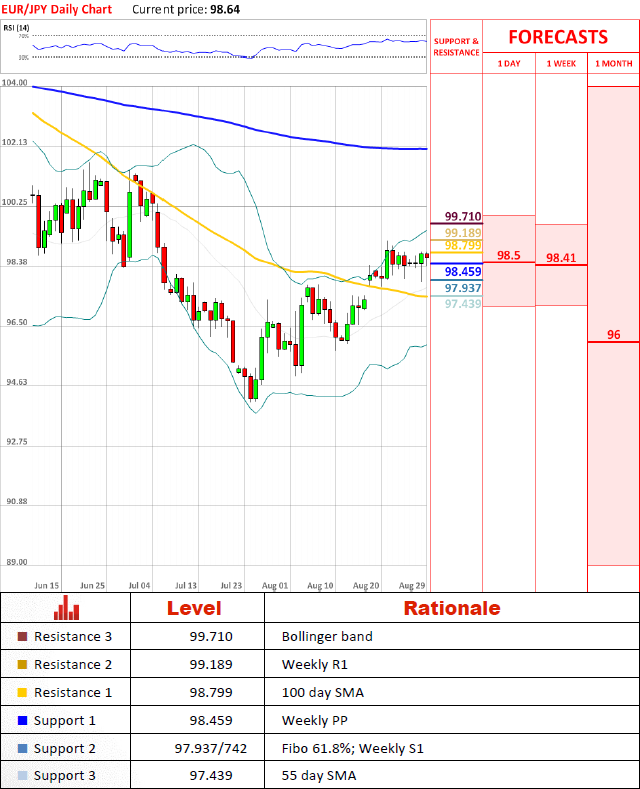Click the 98.5 one-day forecast value
The height and width of the screenshot is (789, 640).
pos(508,256)
